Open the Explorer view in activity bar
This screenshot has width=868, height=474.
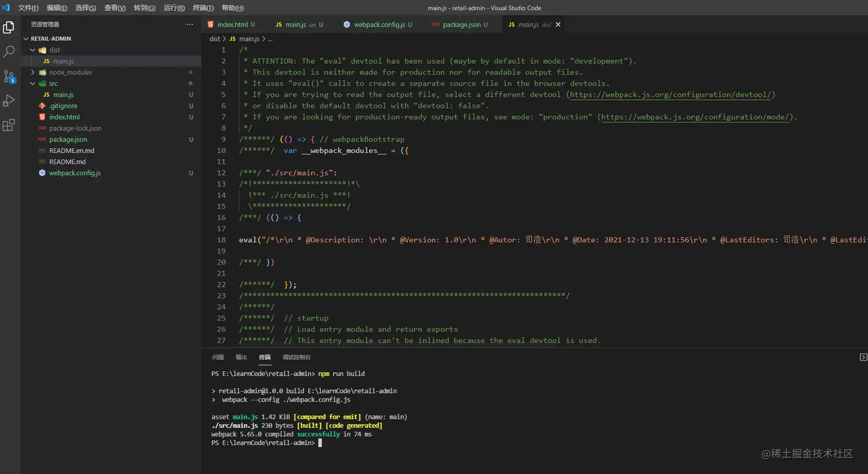[9, 28]
